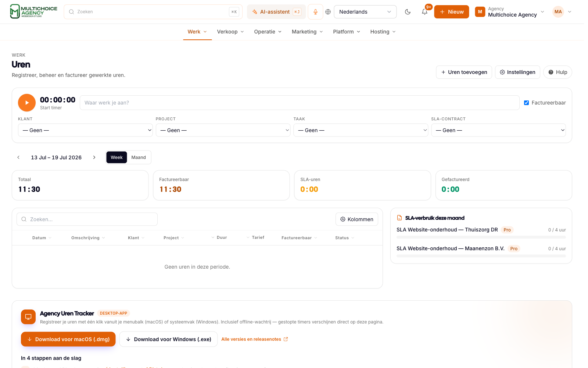Open the Werk menu
Screen dimensions: 588x368
pyautogui.click(x=197, y=32)
